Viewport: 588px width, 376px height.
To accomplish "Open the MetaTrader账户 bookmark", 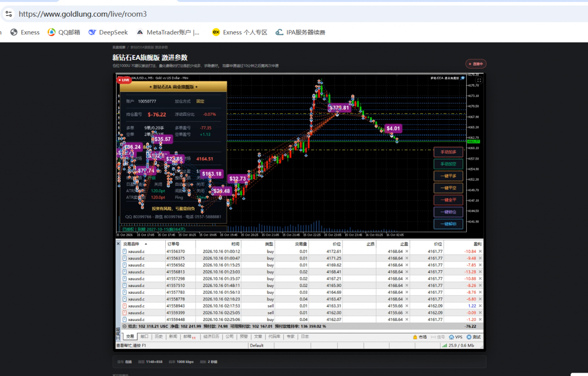I will click(168, 32).
